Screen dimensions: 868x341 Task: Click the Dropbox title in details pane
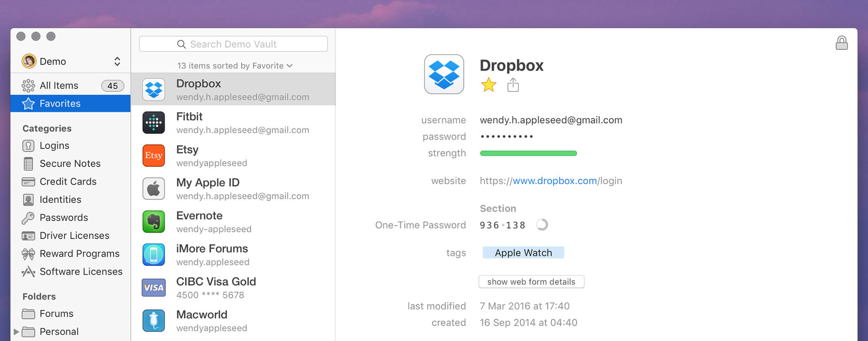tap(512, 65)
